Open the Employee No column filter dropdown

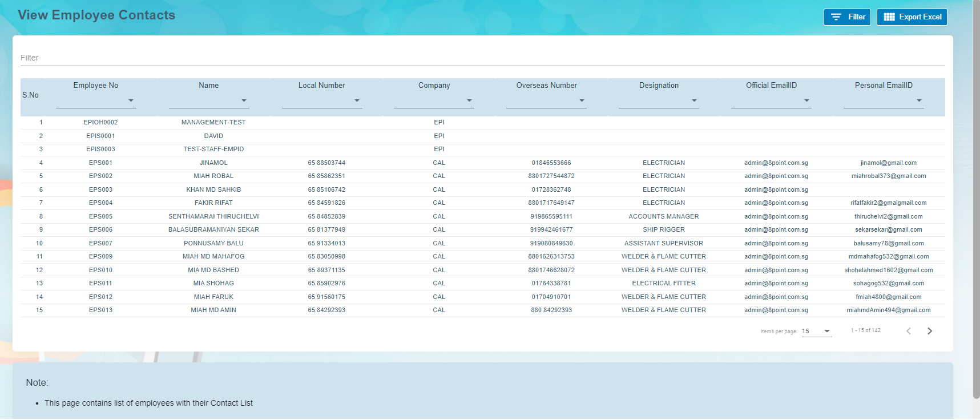click(x=131, y=100)
